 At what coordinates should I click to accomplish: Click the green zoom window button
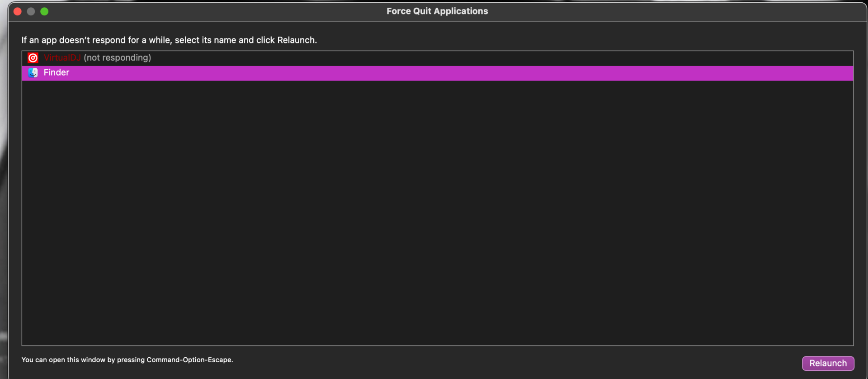tap(44, 11)
